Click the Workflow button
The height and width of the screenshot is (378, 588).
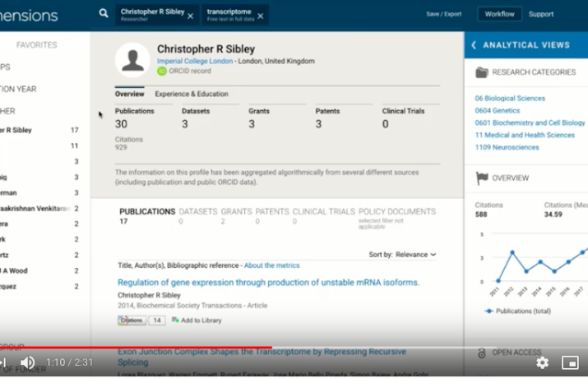(499, 14)
